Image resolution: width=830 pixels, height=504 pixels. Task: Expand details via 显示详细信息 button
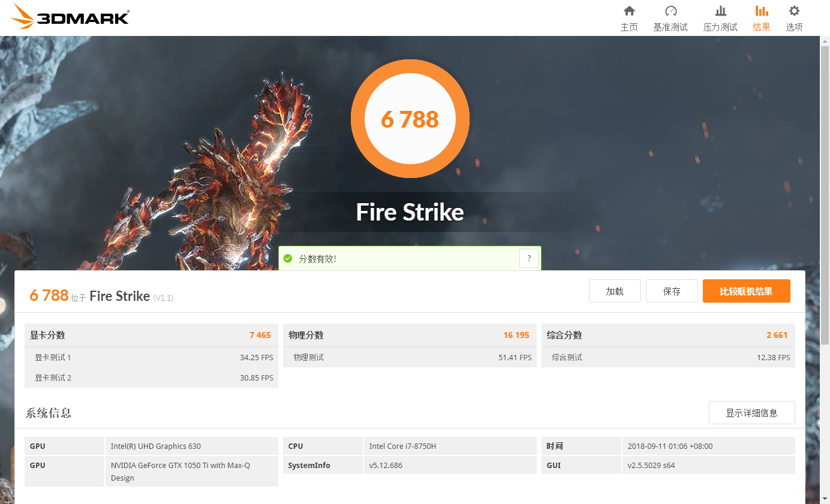tap(751, 413)
